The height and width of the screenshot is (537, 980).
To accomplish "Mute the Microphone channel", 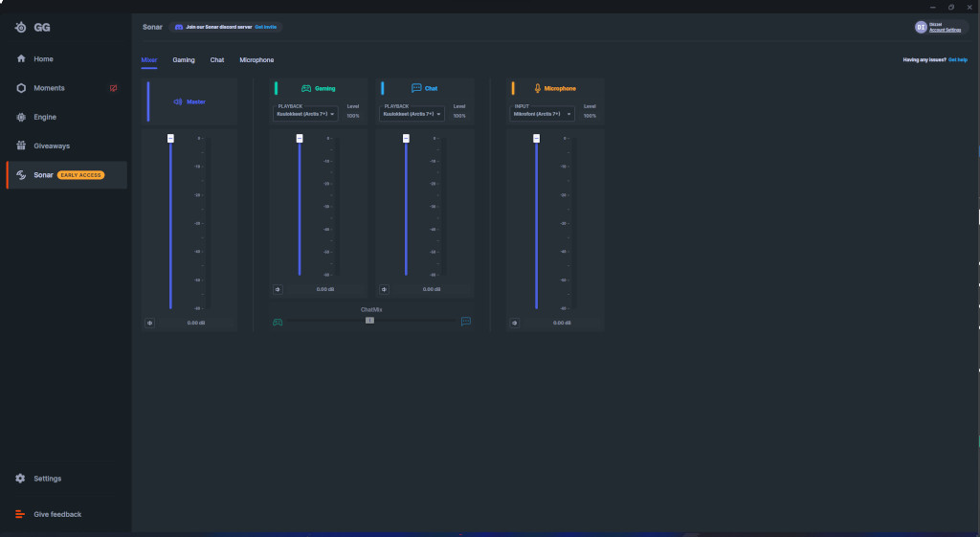I will 514,323.
